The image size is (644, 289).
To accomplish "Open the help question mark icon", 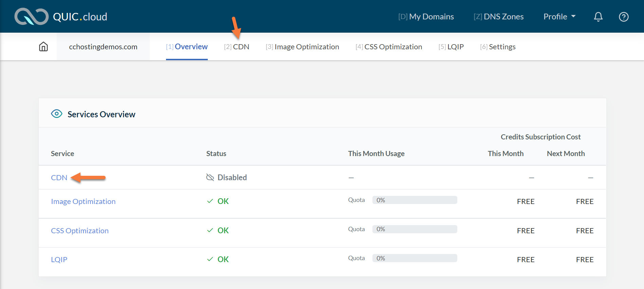I will (x=624, y=17).
